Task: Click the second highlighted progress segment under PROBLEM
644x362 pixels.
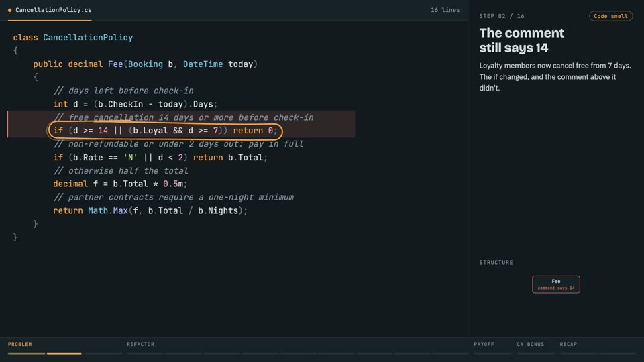Action: (x=64, y=353)
